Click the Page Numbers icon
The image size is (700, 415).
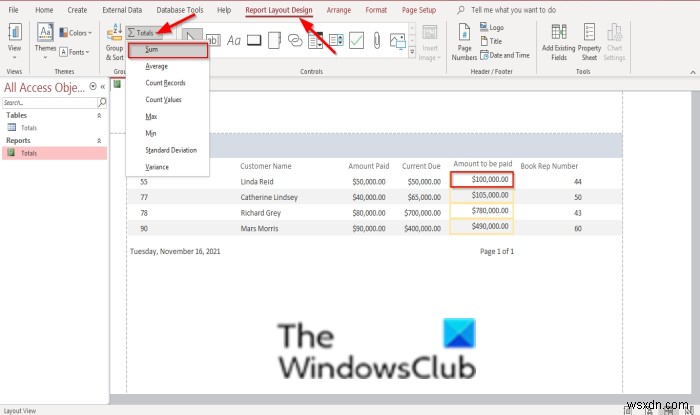tap(464, 42)
